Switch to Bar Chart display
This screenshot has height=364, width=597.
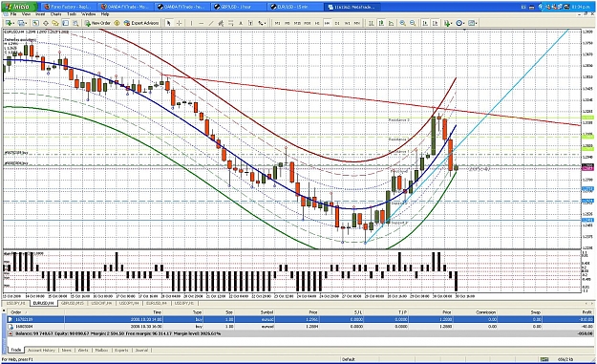[x=372, y=23]
